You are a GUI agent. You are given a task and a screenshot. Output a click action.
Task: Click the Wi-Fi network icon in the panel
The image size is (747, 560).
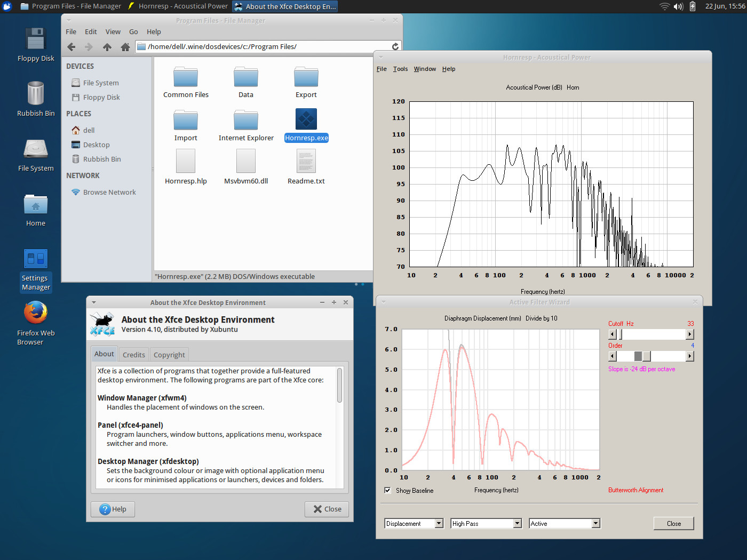tap(664, 6)
